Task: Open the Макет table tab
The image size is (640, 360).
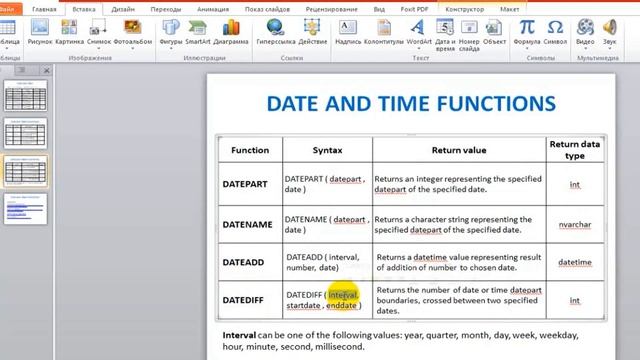Action: (x=509, y=9)
